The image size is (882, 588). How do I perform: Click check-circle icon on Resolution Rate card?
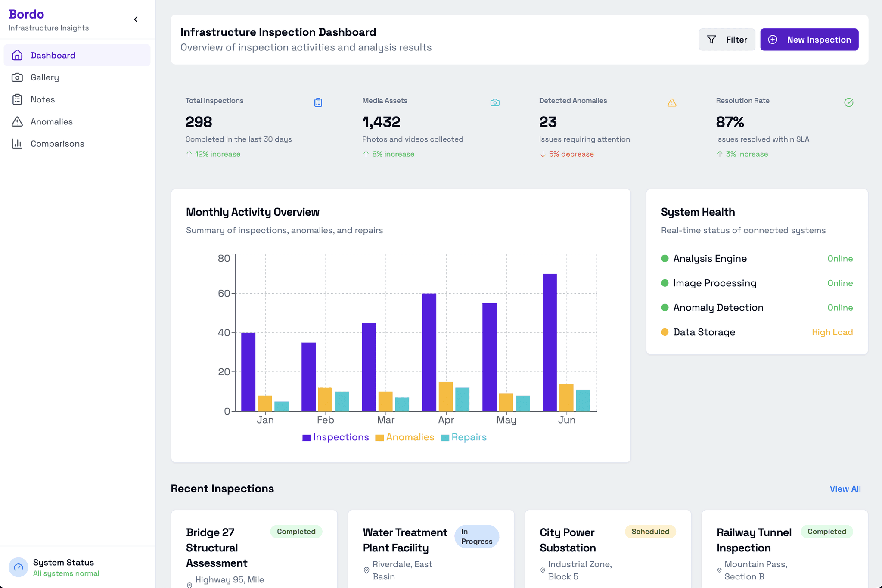(x=848, y=102)
